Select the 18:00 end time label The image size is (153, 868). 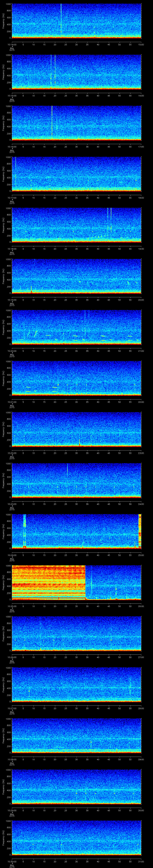coord(141,198)
